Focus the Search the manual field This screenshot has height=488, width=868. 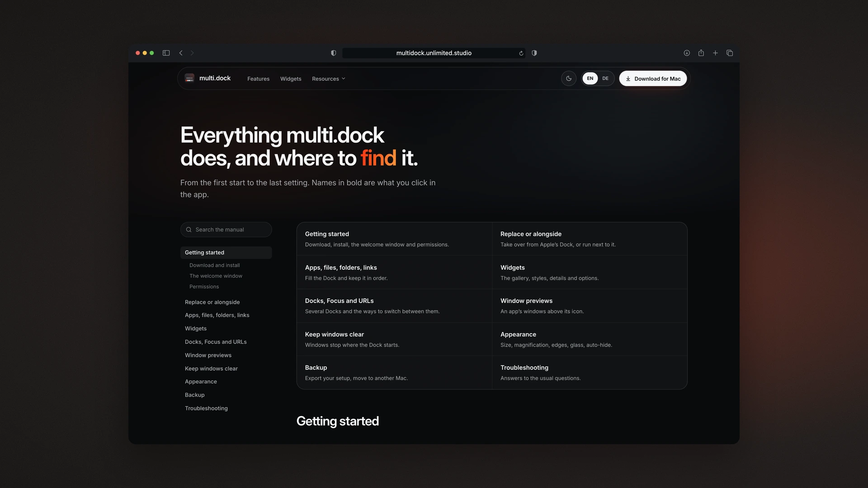[226, 230]
